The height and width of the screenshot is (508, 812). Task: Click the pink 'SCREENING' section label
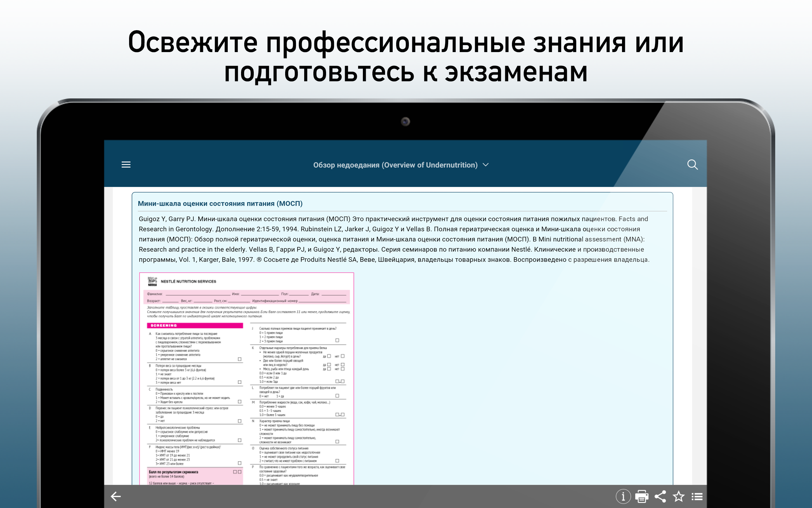[x=195, y=325]
